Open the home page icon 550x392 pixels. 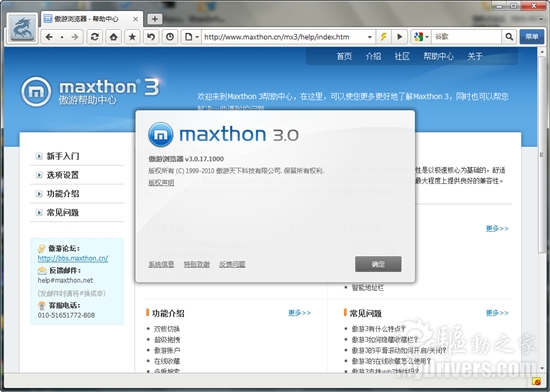tap(114, 37)
